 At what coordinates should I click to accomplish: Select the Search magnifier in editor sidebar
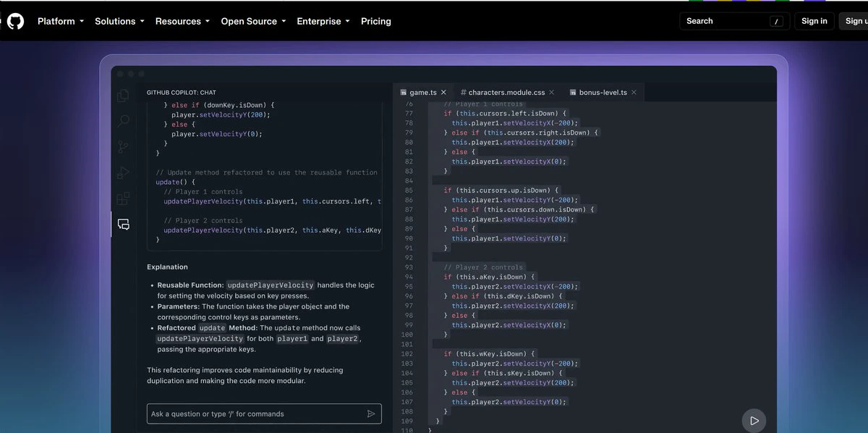click(x=124, y=121)
